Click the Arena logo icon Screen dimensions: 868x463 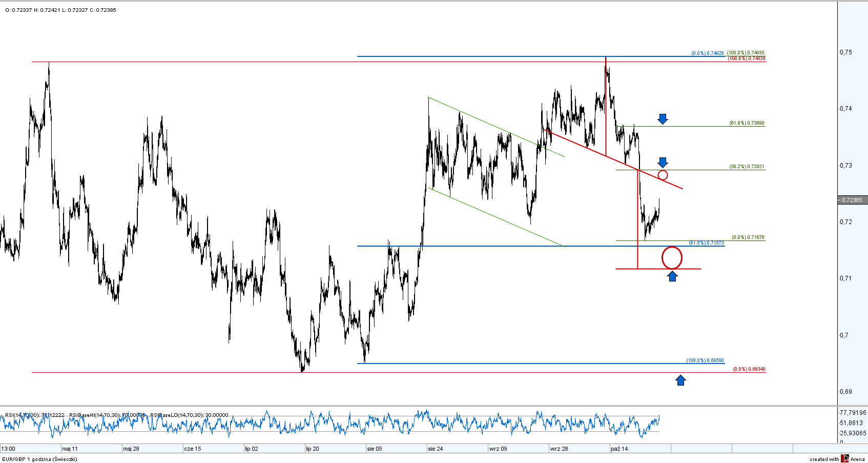(844, 458)
